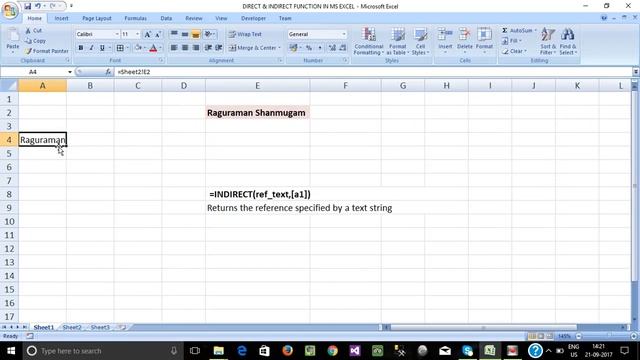
Task: Switch to the Page Layout tab
Action: (97, 18)
